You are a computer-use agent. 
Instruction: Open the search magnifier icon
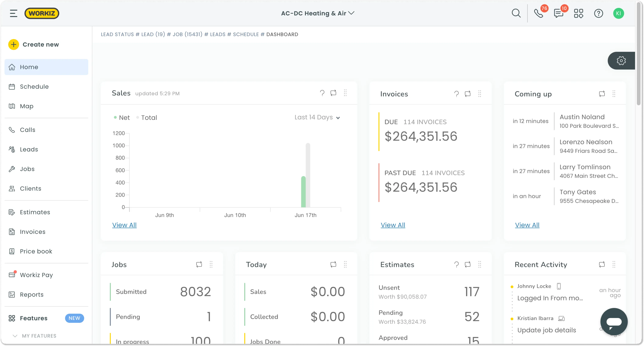pos(516,13)
